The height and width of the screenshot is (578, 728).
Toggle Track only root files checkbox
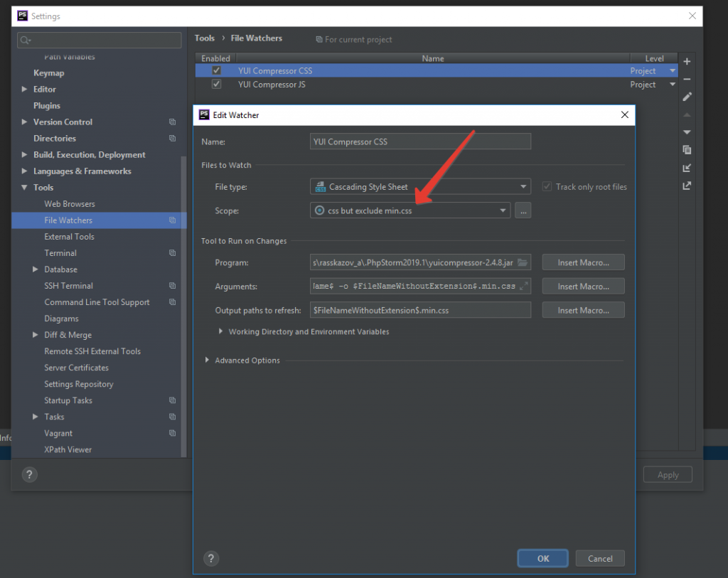(x=547, y=187)
